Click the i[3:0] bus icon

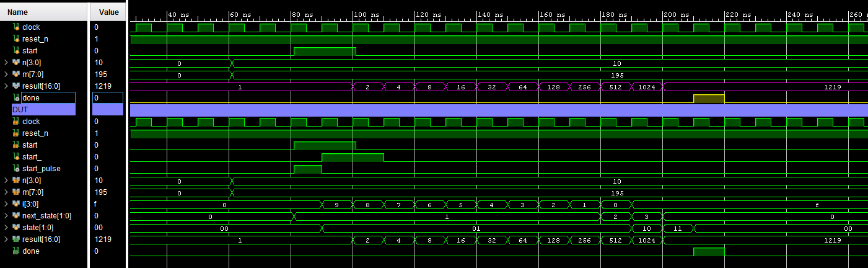pyautogui.click(x=16, y=204)
